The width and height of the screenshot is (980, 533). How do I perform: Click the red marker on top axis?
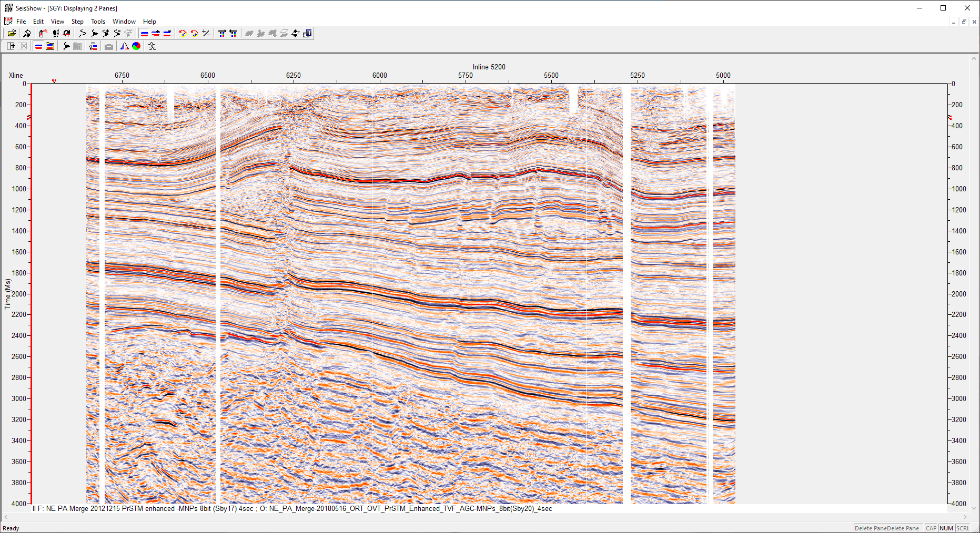point(54,81)
